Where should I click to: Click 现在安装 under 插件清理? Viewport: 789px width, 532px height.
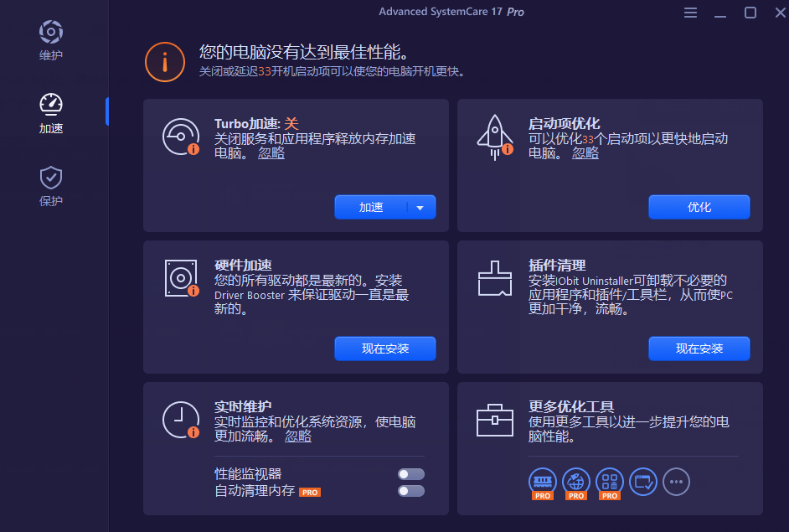(x=699, y=349)
